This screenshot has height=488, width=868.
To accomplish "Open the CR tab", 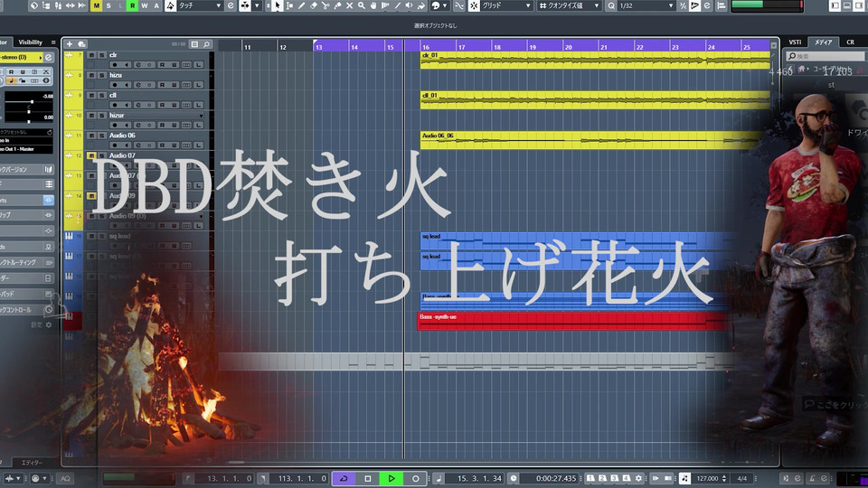I will tap(850, 42).
